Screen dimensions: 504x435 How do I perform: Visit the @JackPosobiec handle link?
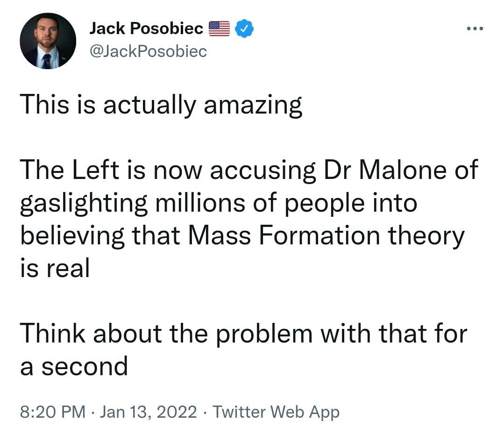pos(148,51)
